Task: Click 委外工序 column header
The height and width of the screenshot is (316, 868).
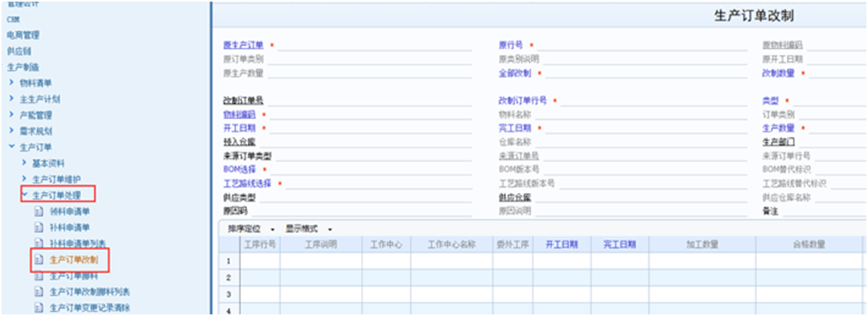Action: pos(513,244)
